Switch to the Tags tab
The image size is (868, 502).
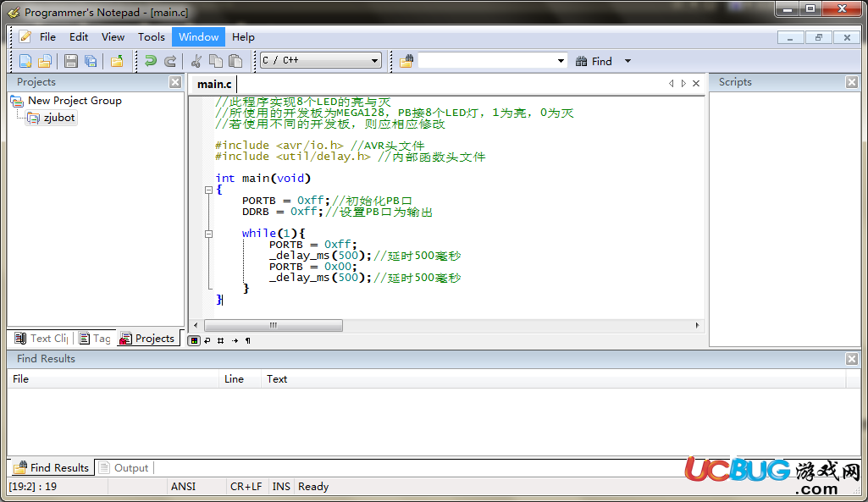pos(95,338)
